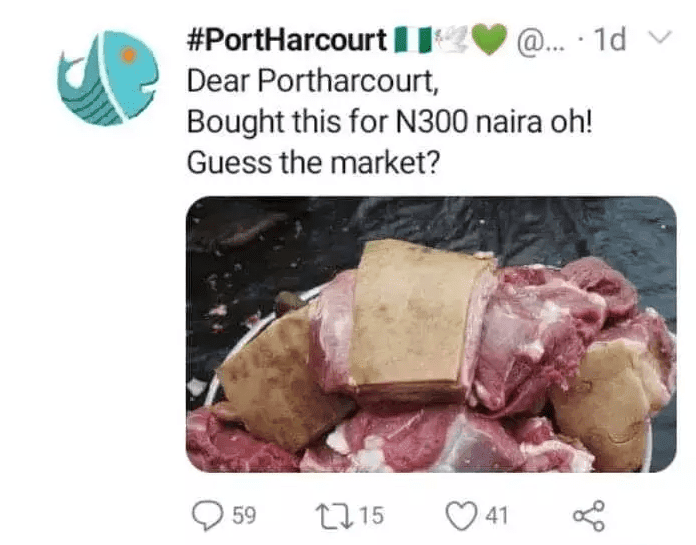Expand the tweet options chevron
This screenshot has height=545, width=696.
tap(660, 36)
